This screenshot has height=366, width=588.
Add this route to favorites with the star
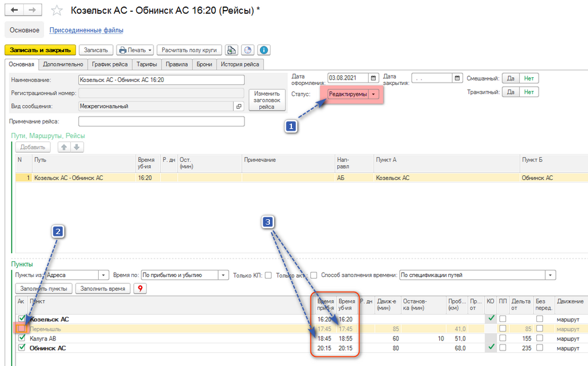pos(56,11)
